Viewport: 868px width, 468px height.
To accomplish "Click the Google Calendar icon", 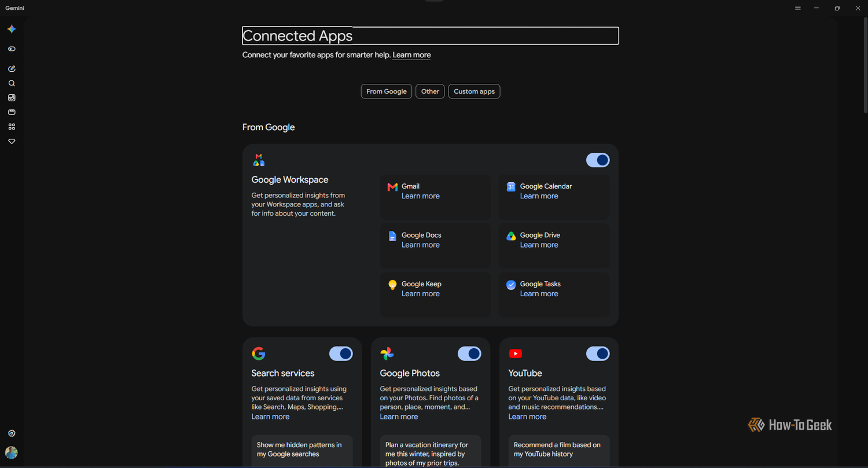I will (511, 187).
